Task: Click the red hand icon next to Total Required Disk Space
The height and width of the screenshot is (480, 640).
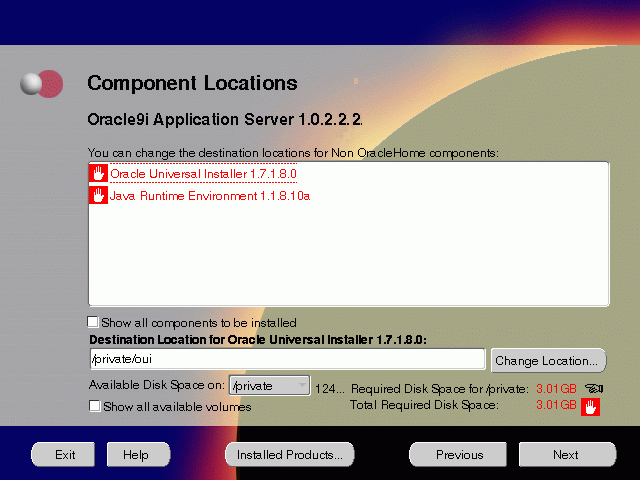Action: (x=590, y=407)
